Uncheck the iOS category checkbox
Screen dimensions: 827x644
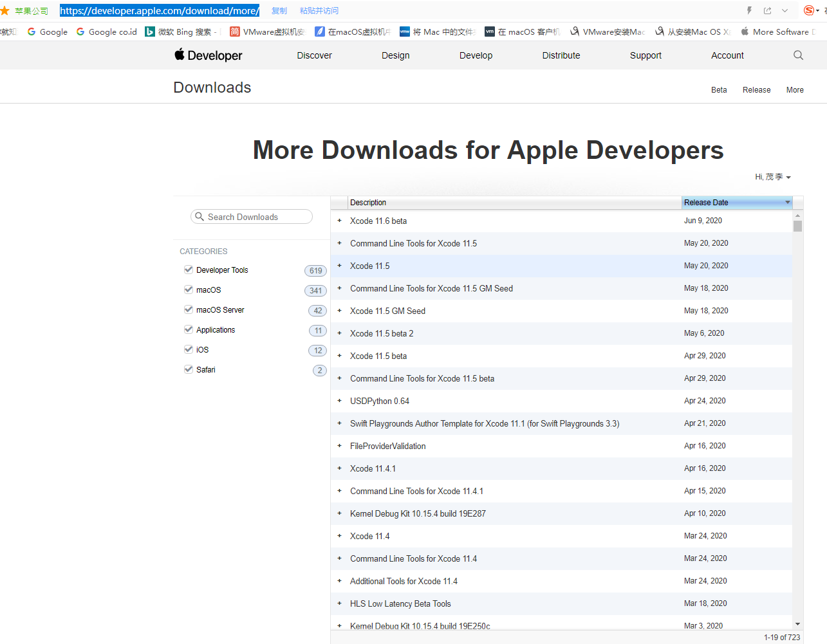pos(189,349)
